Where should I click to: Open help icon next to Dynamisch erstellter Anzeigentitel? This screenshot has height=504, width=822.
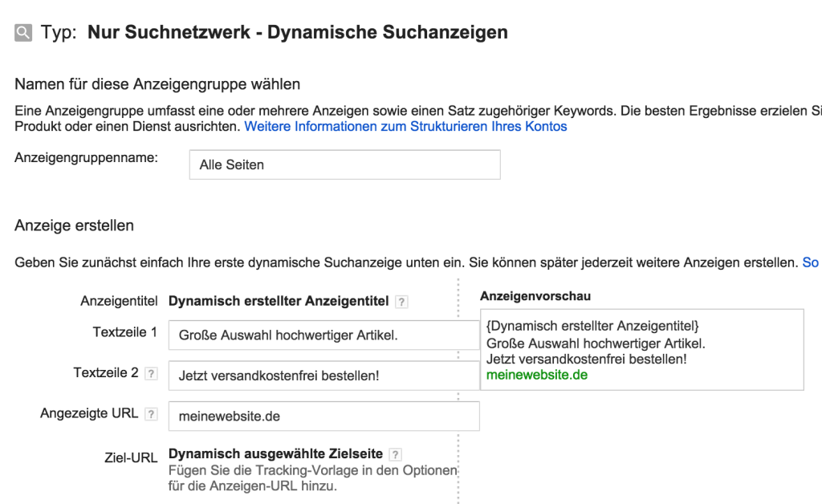click(401, 302)
